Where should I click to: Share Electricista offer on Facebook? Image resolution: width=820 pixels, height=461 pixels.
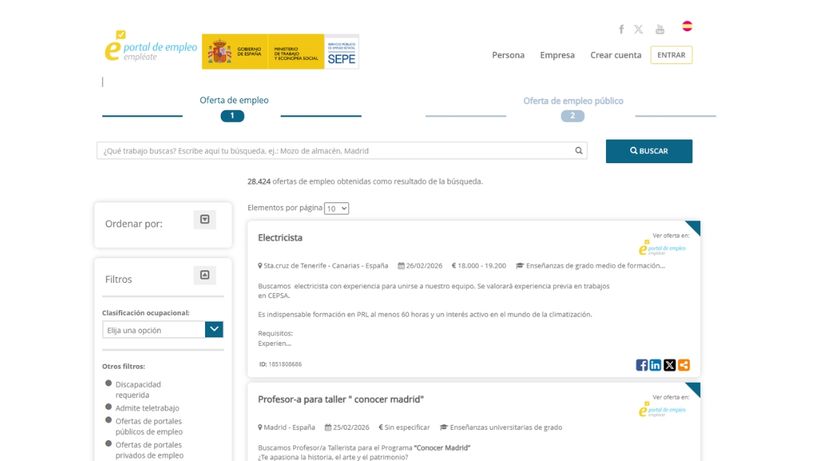(x=642, y=365)
